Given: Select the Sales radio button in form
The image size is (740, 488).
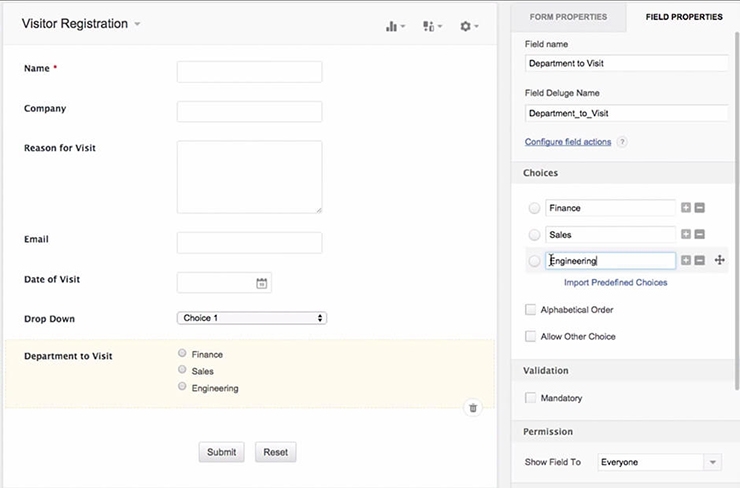Looking at the screenshot, I should (182, 370).
